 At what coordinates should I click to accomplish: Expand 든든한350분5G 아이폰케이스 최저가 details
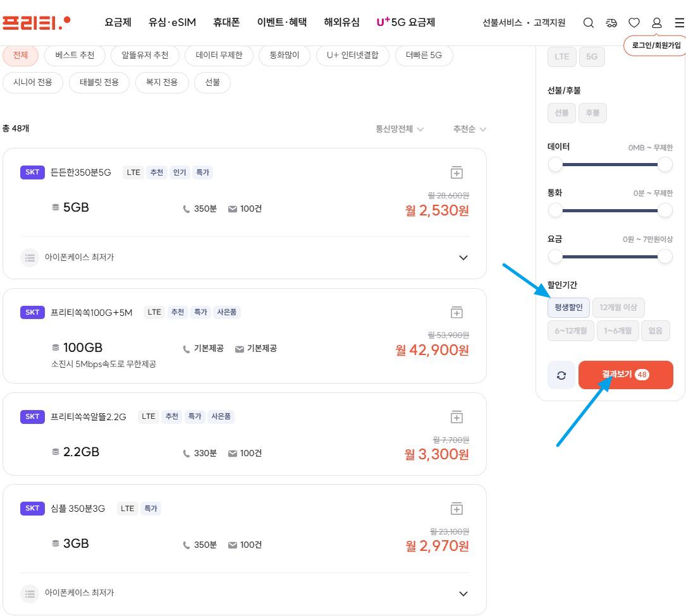[463, 258]
